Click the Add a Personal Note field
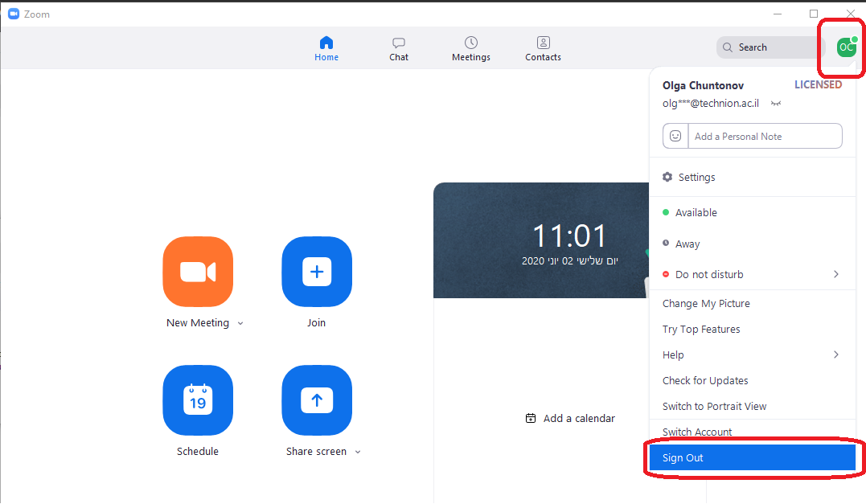Screen dimensions: 866x504 [x=764, y=137]
